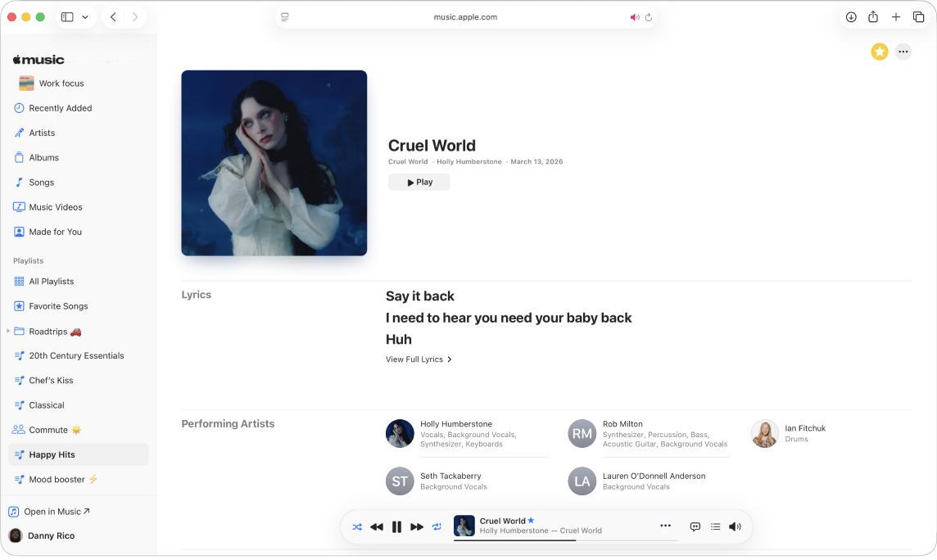937x560 pixels.
Task: Toggle repeat mode in the player
Action: pyautogui.click(x=437, y=527)
